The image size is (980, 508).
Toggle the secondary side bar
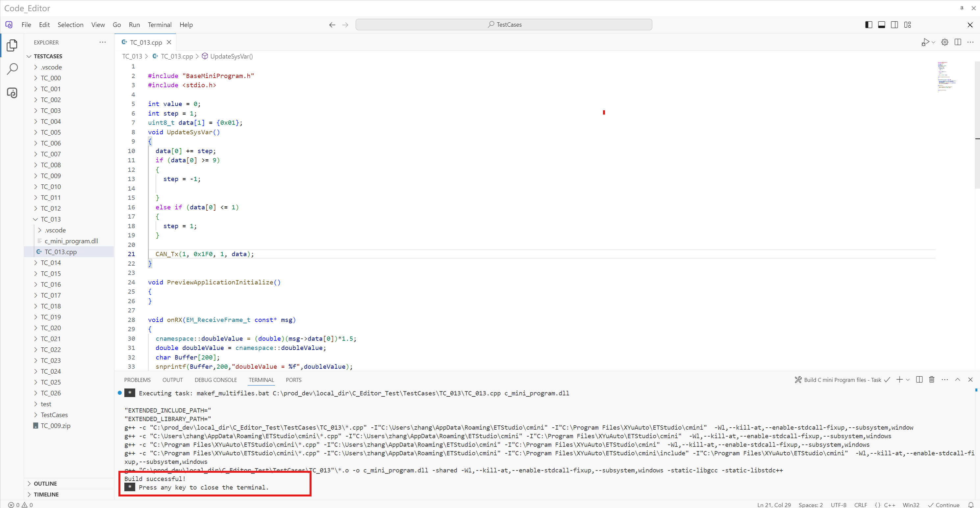(x=894, y=25)
